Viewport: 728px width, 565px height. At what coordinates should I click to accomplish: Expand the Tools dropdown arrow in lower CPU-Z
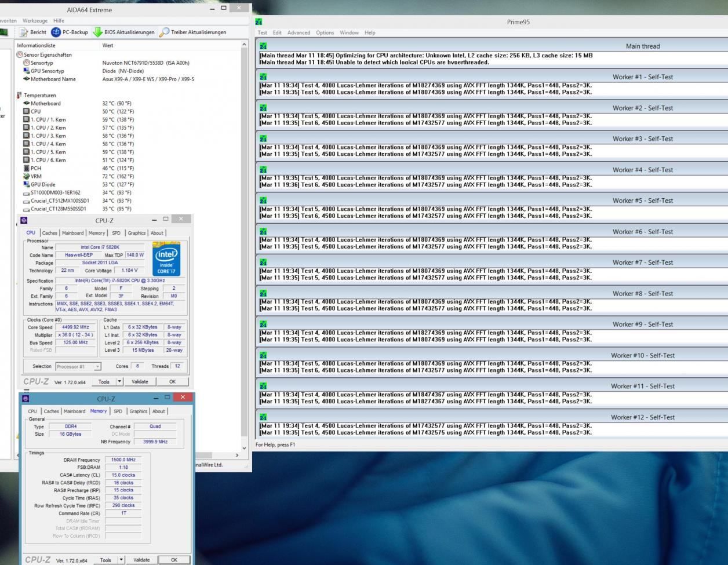click(x=121, y=560)
